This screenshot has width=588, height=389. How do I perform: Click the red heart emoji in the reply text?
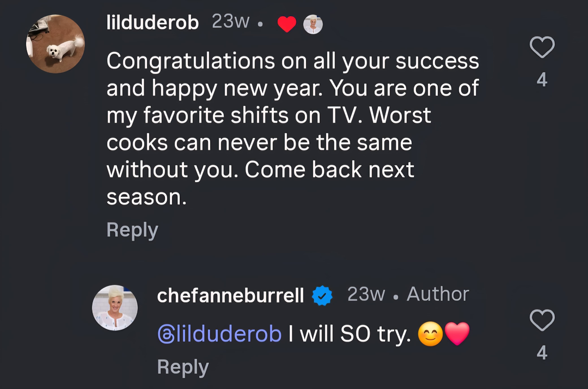[457, 333]
